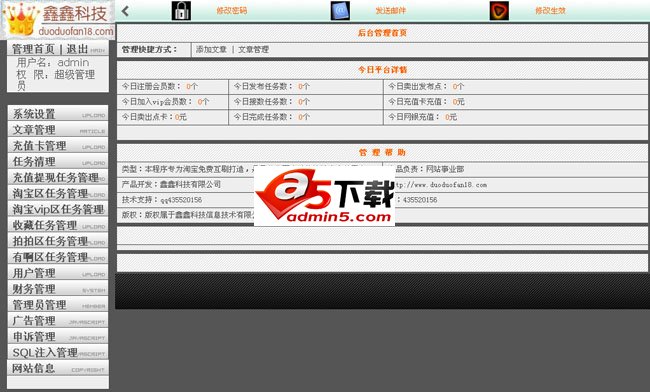Viewport: 650px width, 392px height.
Task: Open 发送邮件 link in top bar
Action: (390, 11)
